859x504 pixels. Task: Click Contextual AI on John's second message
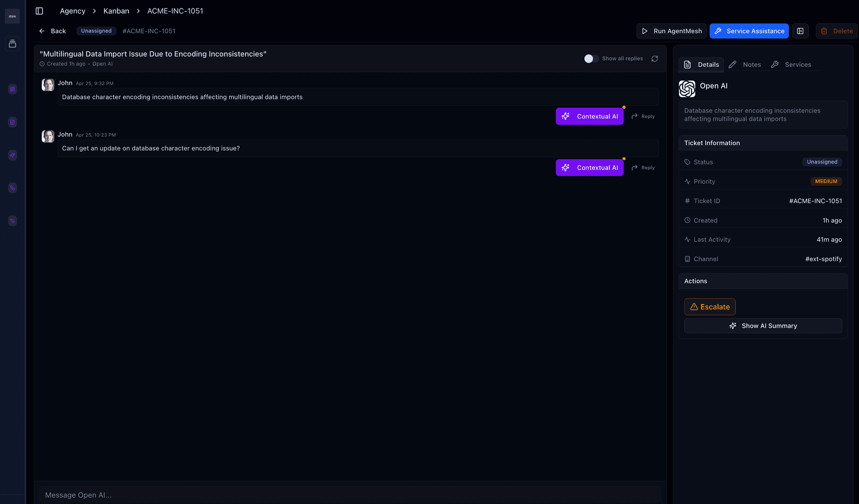click(589, 168)
